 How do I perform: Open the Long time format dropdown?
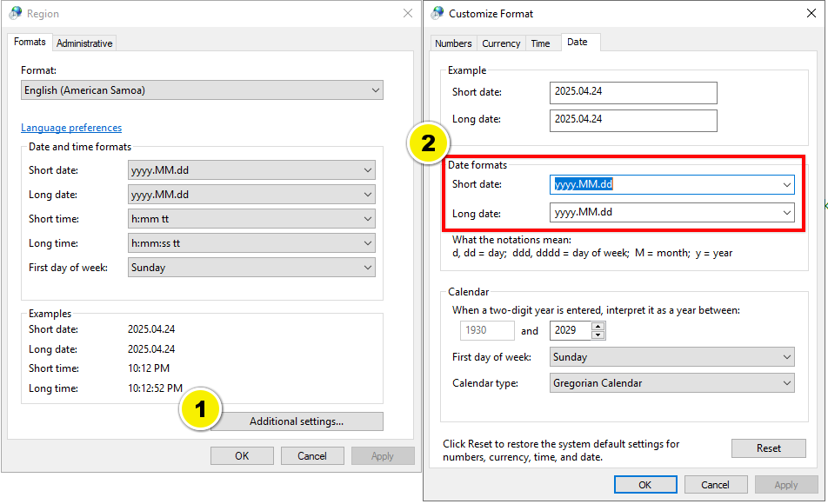369,242
